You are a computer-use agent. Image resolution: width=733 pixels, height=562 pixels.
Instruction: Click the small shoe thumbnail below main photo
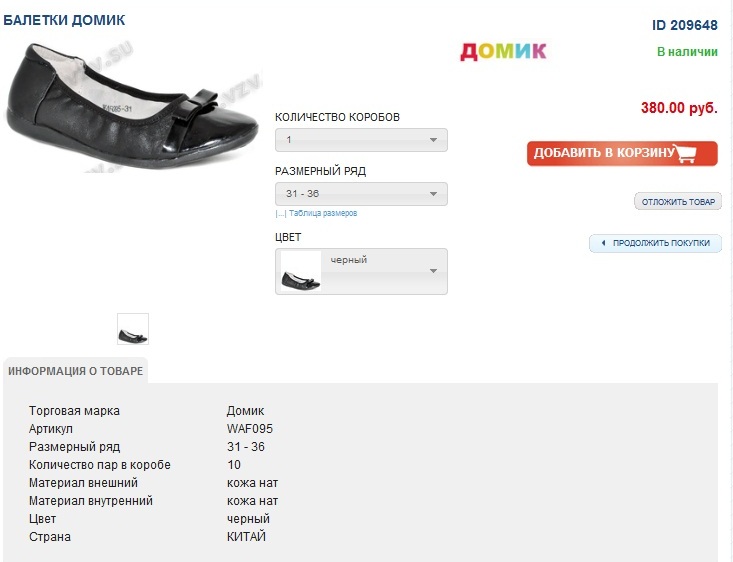pyautogui.click(x=133, y=329)
